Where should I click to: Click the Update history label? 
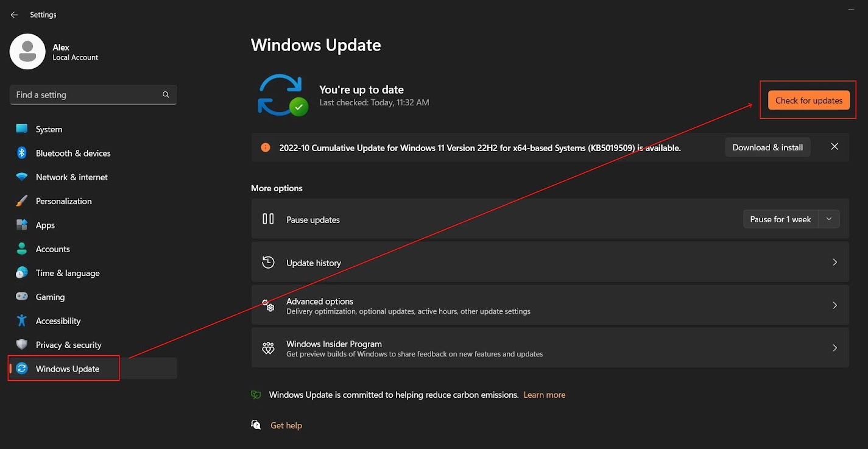point(314,263)
